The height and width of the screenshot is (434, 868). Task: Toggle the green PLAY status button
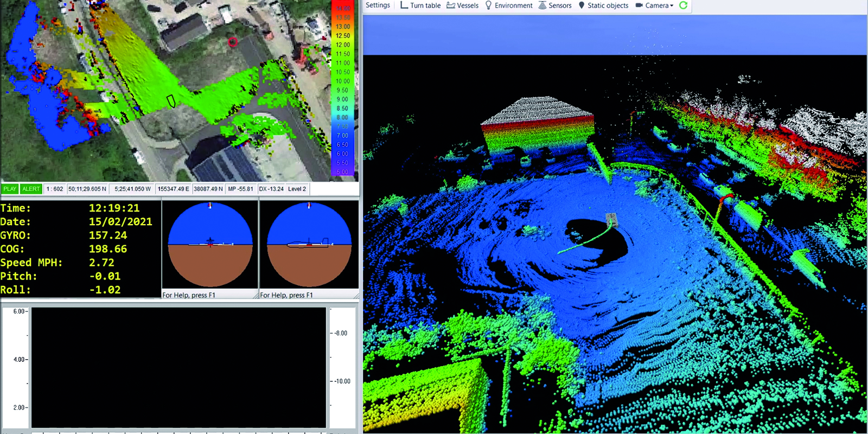point(10,189)
